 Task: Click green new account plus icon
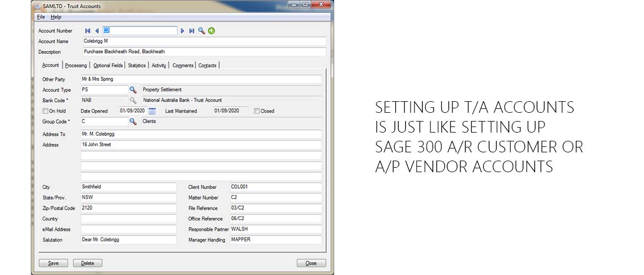[x=211, y=31]
